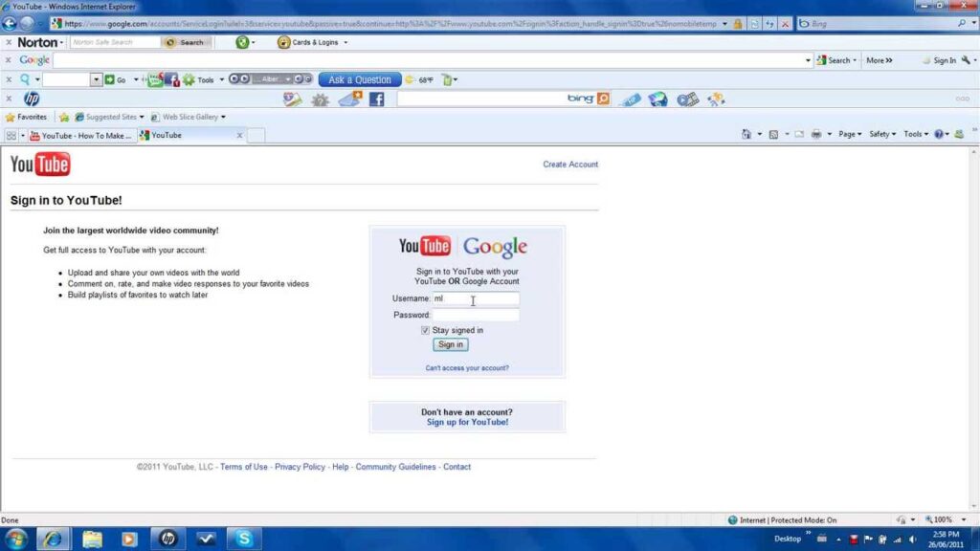The image size is (980, 551).
Task: Click the Bing search button in HP toolbar
Action: click(603, 99)
